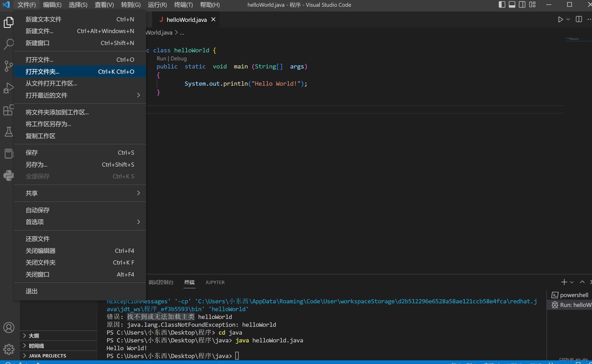Click the Debug CodeLens link above main

tap(179, 59)
